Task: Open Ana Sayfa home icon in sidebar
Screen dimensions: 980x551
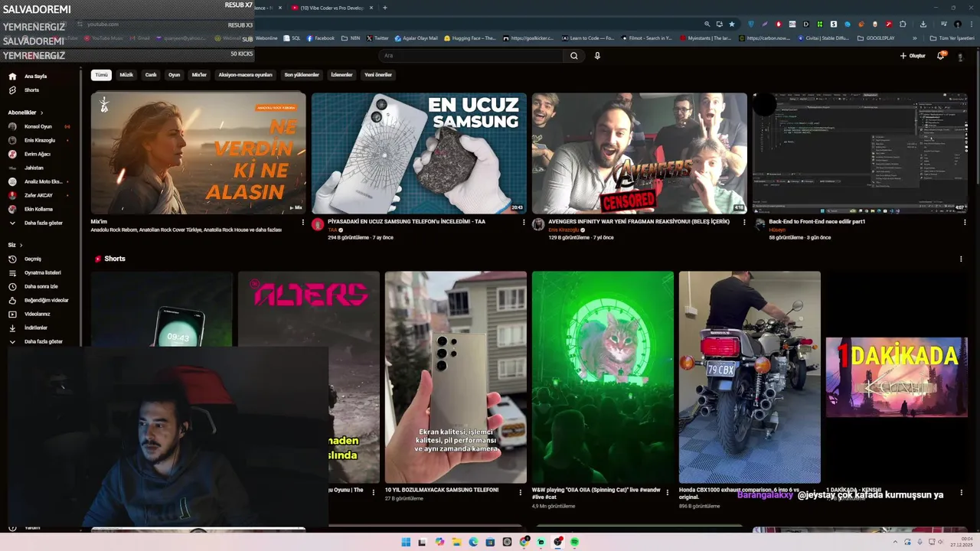Action: pos(12,77)
